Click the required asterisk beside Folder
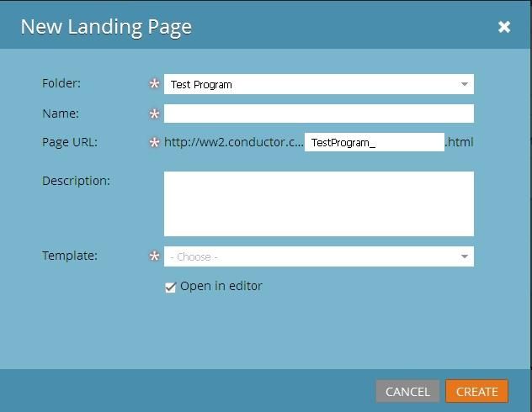Image resolution: width=532 pixels, height=412 pixels. coord(154,83)
